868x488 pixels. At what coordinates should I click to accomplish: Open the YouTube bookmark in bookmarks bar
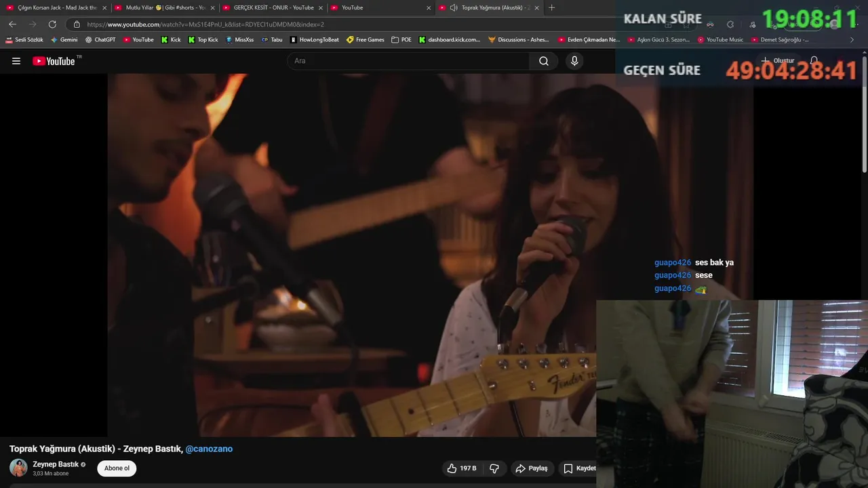[138, 40]
